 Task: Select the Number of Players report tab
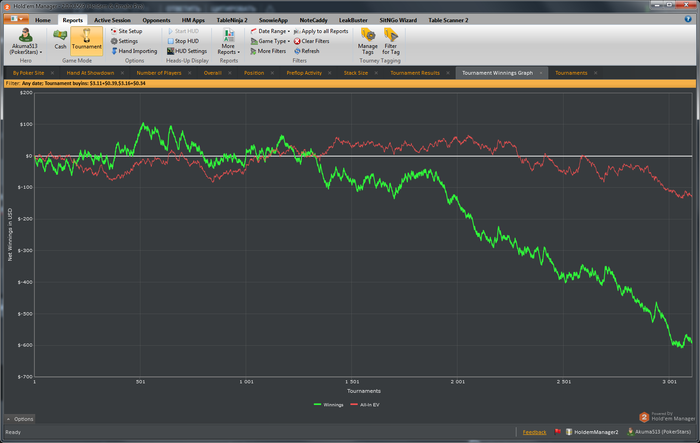[x=159, y=73]
